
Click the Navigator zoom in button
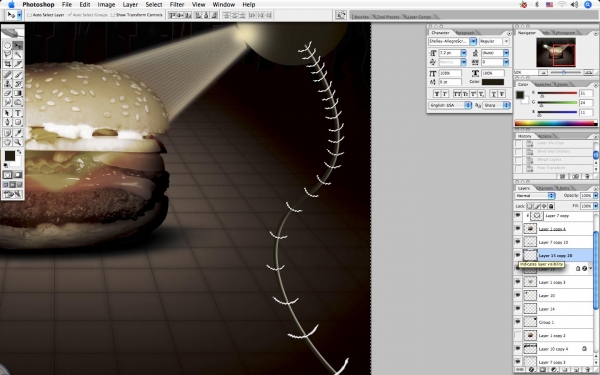click(589, 72)
